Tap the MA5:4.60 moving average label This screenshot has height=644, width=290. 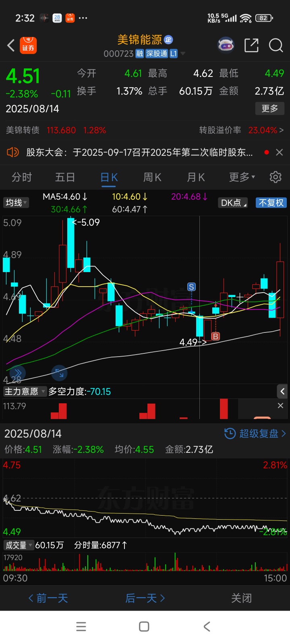click(65, 197)
